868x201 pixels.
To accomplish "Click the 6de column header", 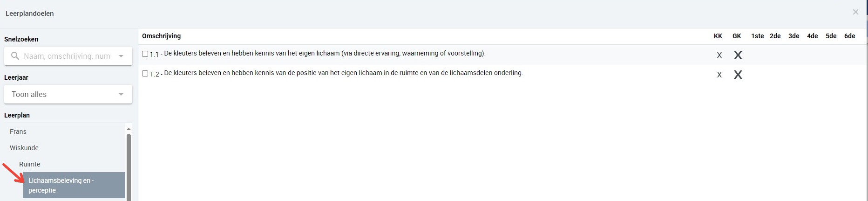I will point(850,36).
